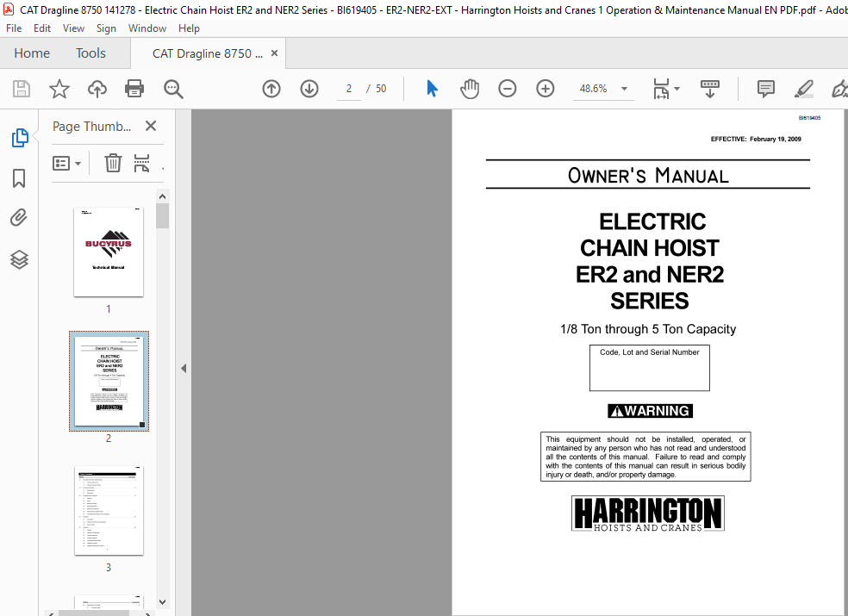Collapse the navigation pane arrow
Viewport: 848px width, 616px height.
pyautogui.click(x=184, y=368)
